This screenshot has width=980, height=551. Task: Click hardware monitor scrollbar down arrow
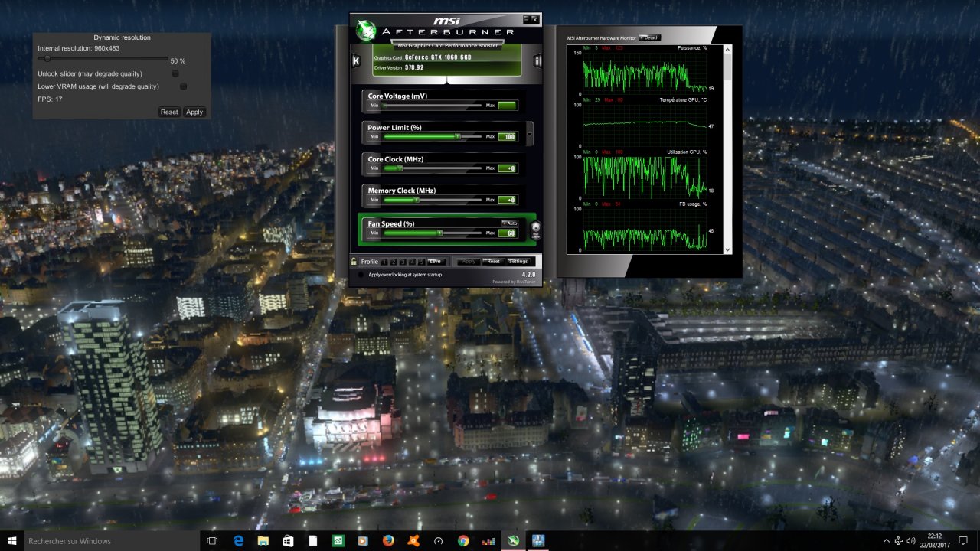pos(727,249)
